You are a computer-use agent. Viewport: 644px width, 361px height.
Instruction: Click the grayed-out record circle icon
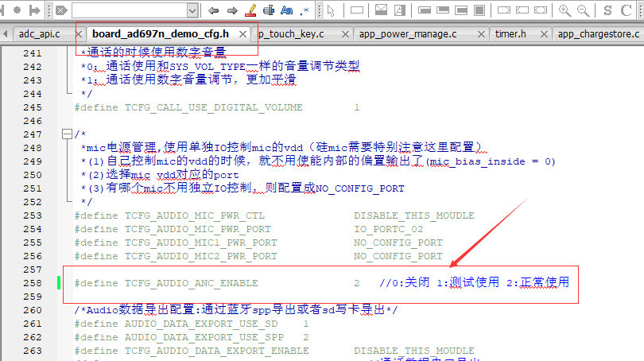click(17, 10)
